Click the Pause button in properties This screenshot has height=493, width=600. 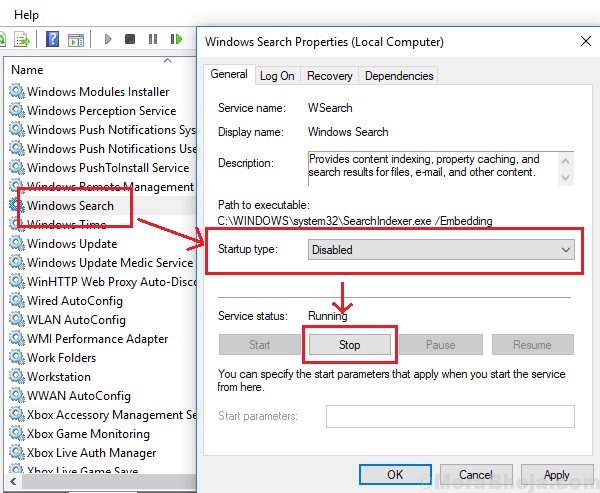[440, 344]
